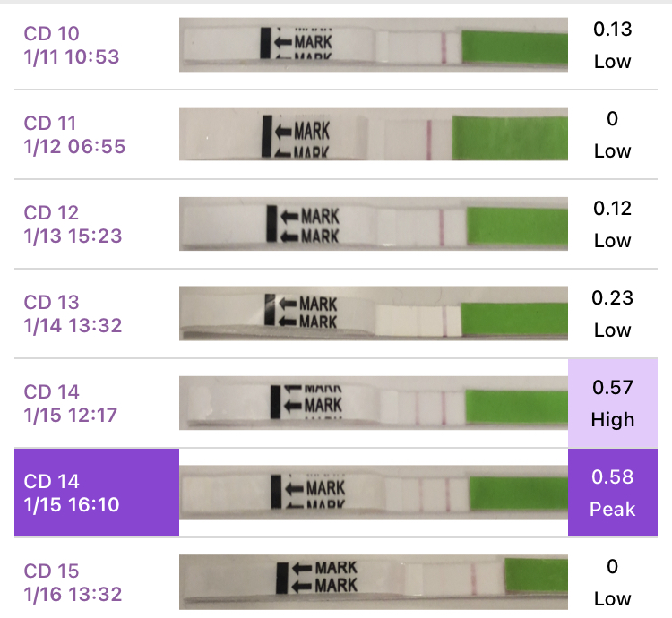Tap the CD 13 1/14 13:32 label
The image size is (672, 618).
pyautogui.click(x=72, y=314)
